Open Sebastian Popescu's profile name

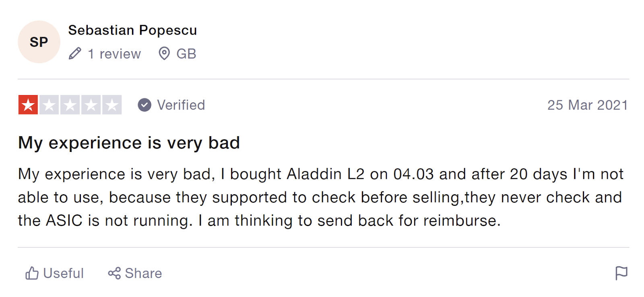tap(132, 30)
